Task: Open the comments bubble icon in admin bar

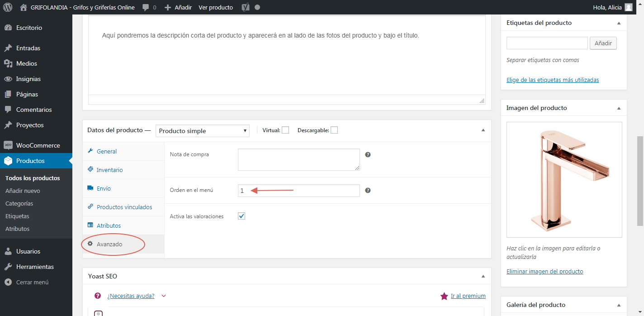Action: (x=146, y=8)
